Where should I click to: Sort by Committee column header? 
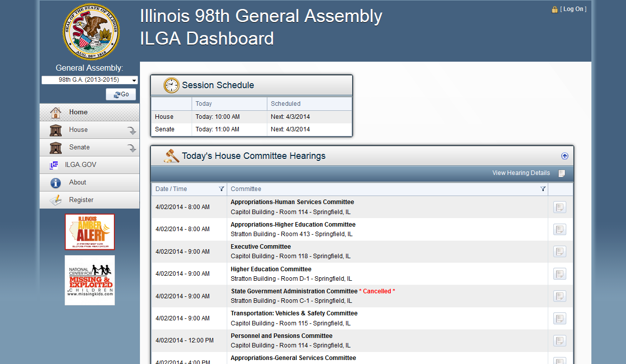246,189
